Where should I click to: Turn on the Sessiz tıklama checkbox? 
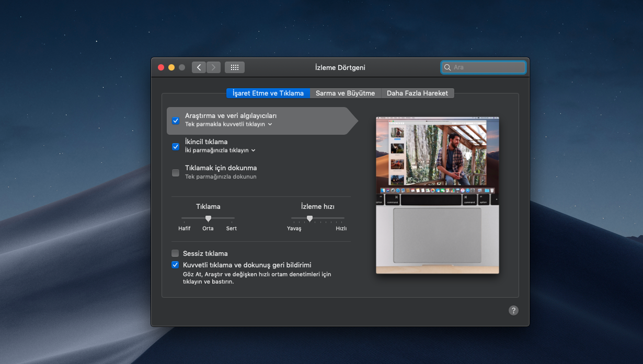[175, 253]
